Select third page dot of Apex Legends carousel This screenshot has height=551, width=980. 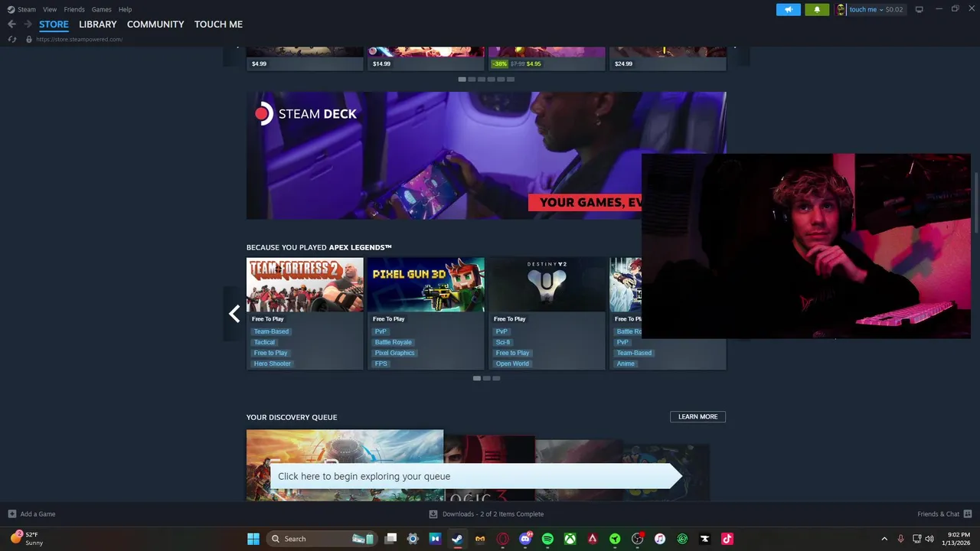496,378
